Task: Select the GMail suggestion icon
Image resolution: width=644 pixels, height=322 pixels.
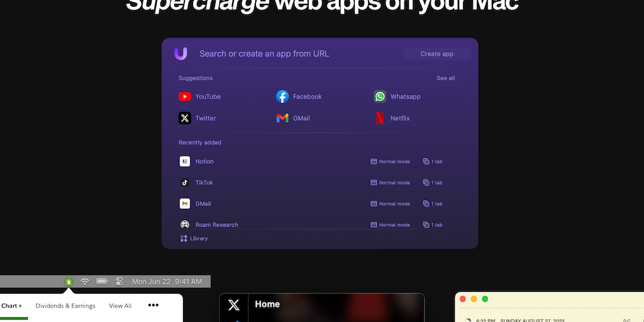Action: (x=282, y=118)
